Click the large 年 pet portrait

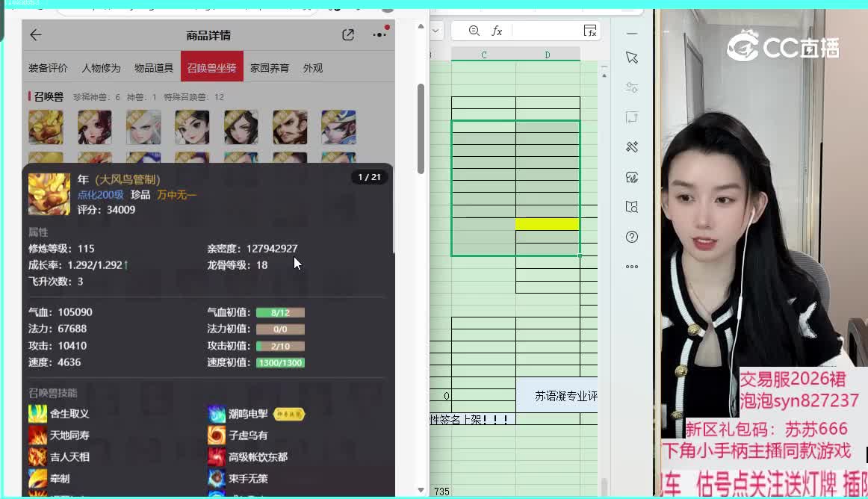point(49,193)
